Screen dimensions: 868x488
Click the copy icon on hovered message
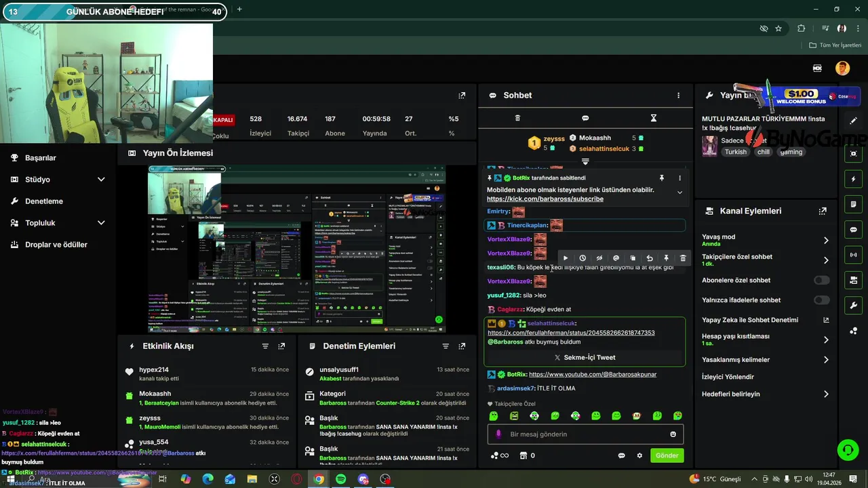[x=633, y=258]
